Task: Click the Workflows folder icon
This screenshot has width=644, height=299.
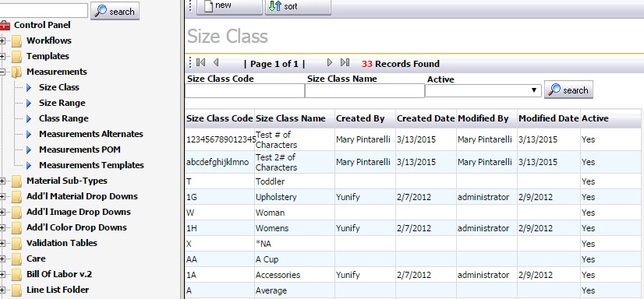Action: 17,41
